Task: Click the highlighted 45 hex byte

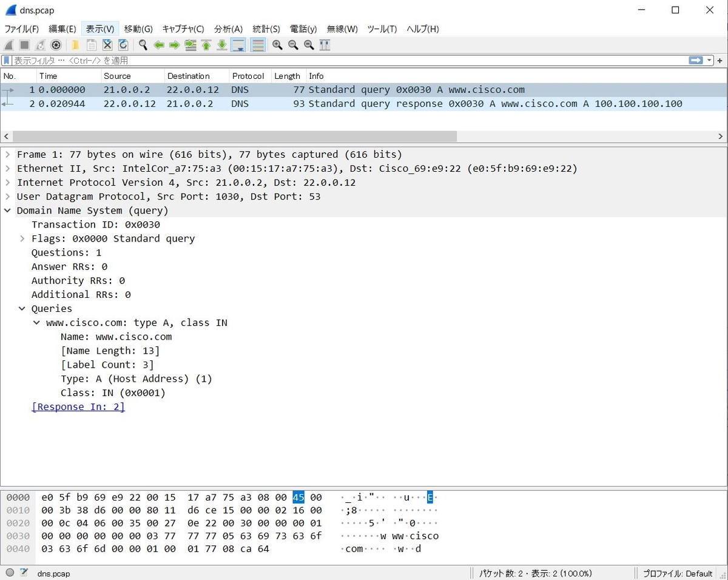Action: coord(298,497)
